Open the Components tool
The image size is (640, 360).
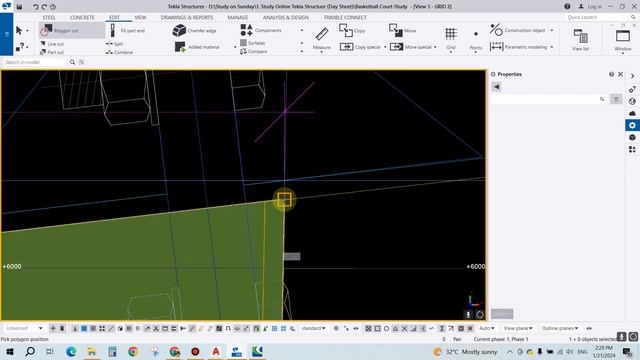coord(261,30)
